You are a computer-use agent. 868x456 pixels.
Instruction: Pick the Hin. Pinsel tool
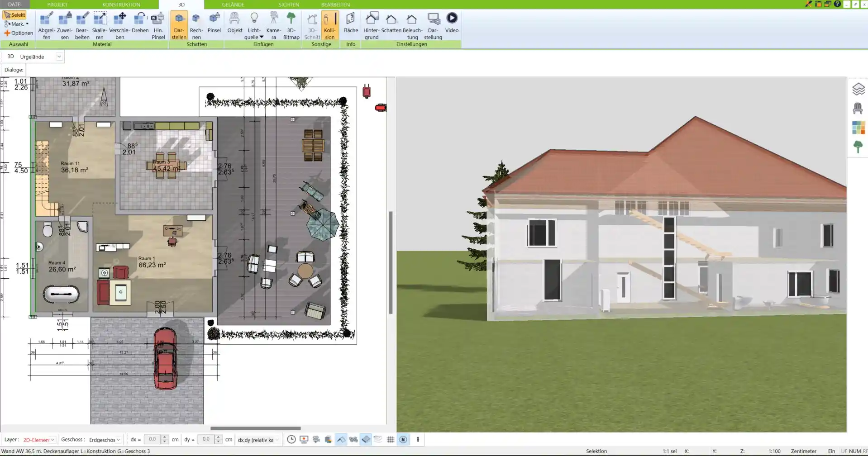click(158, 26)
